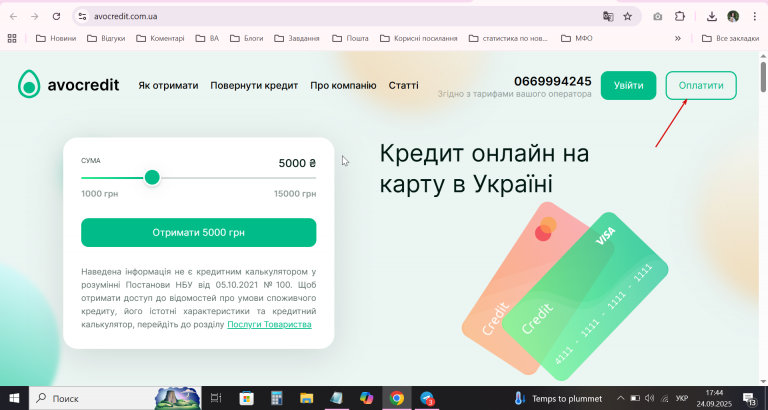The width and height of the screenshot is (768, 410).
Task: Reload the avocredit page
Action: [x=56, y=16]
